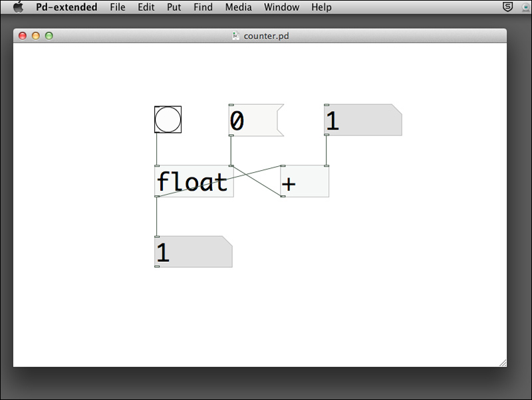Open the Help menu
This screenshot has width=532, height=400.
tap(321, 7)
